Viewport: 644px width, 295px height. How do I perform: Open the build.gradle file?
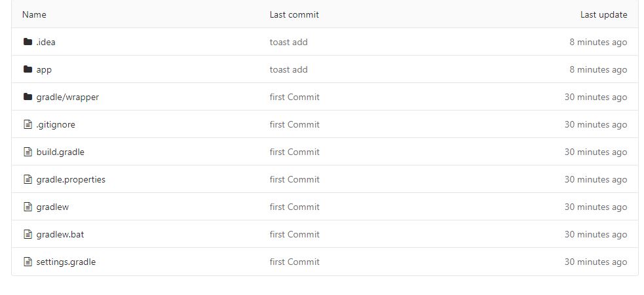(x=60, y=152)
